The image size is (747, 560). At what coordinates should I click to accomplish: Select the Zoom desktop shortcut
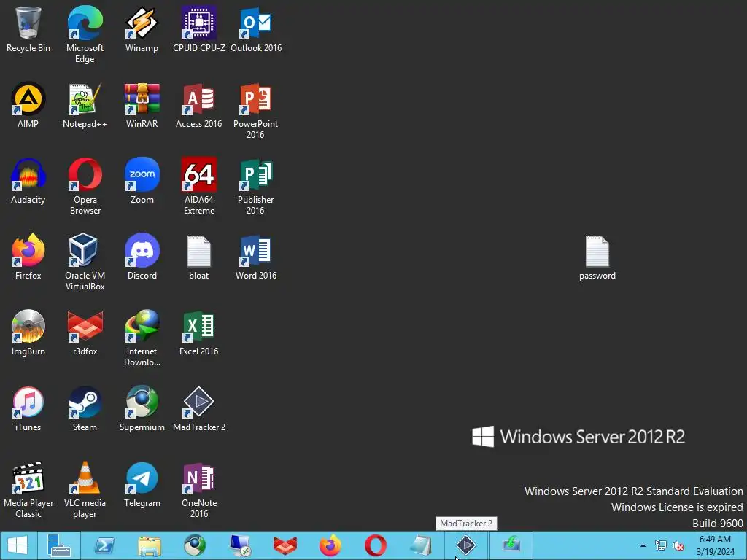(142, 181)
